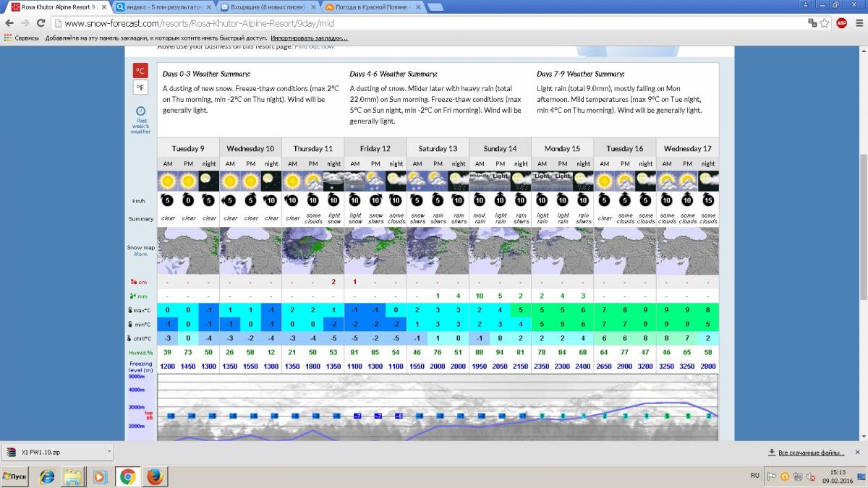Click the Sunday 14 AM moderate rain icon
Viewport: 868px width, 488px height.
point(480,181)
